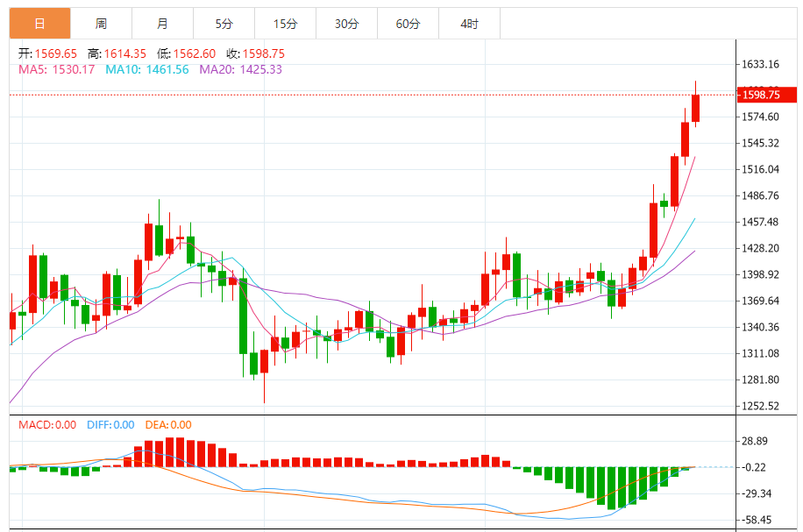
Task: Click the 1311.08 price axis label
Action: pos(761,354)
